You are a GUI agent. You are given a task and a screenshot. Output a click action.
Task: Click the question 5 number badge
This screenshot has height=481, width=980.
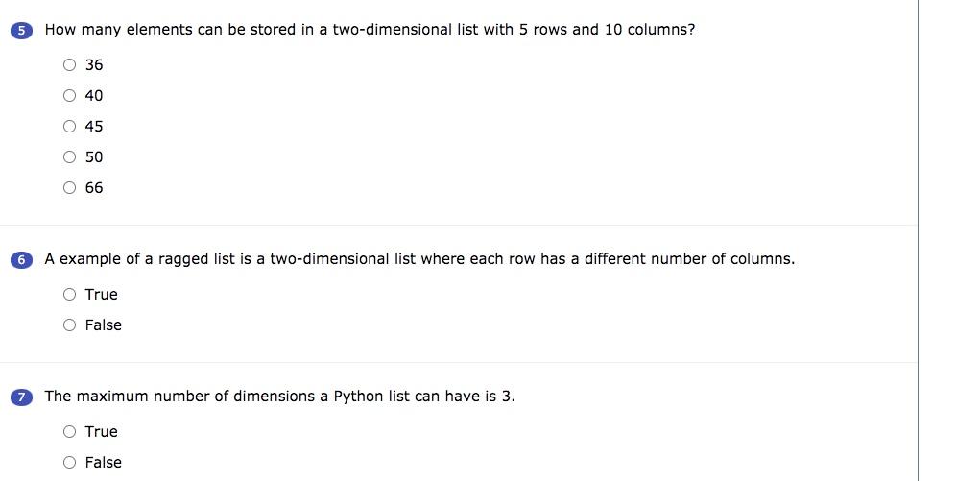[x=22, y=31]
